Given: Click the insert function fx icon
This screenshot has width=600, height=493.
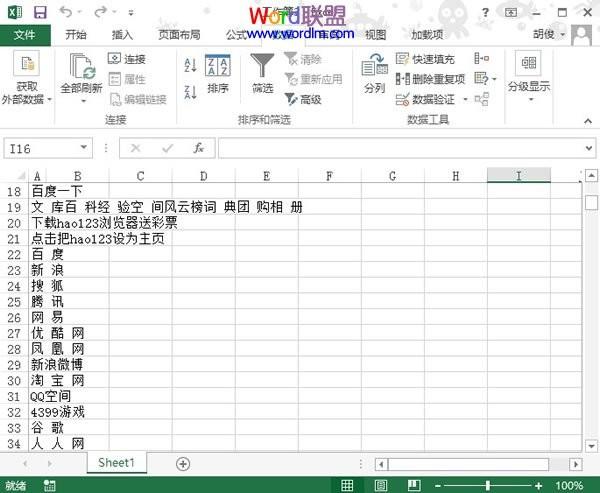Looking at the screenshot, I should pos(199,148).
